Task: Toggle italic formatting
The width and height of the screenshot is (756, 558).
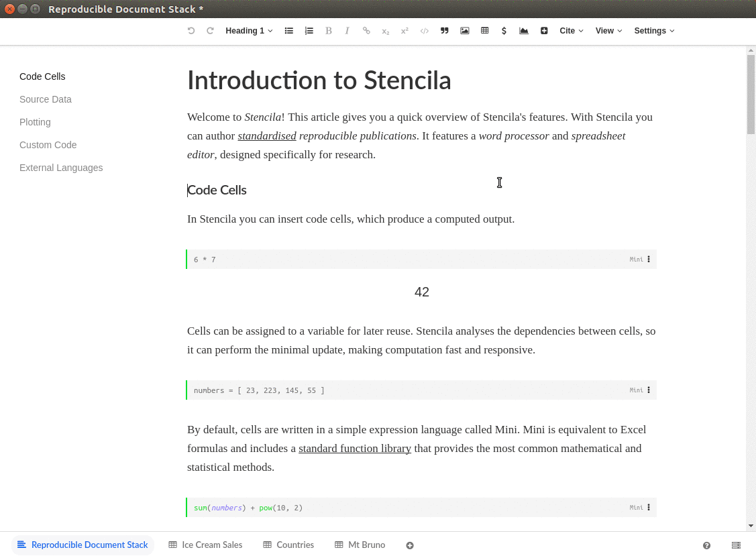Action: click(x=347, y=30)
